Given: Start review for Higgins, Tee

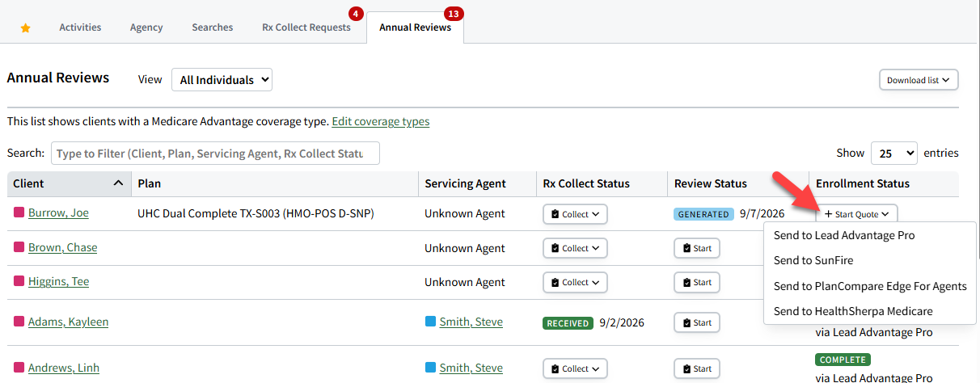Looking at the screenshot, I should (x=697, y=282).
